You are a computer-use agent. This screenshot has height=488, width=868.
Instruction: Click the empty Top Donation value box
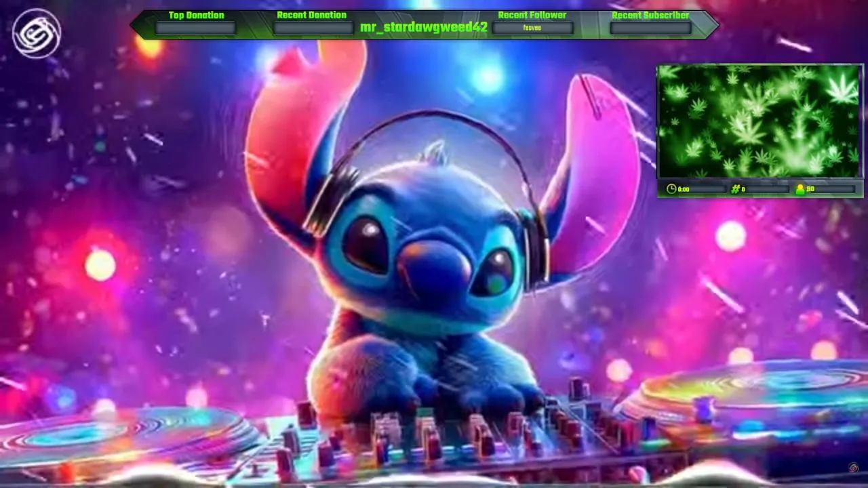pos(195,28)
